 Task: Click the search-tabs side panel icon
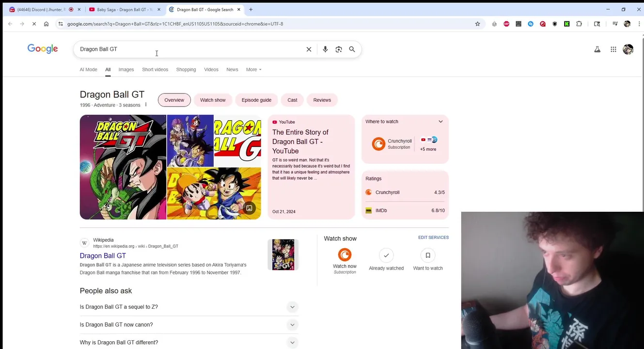(x=597, y=24)
